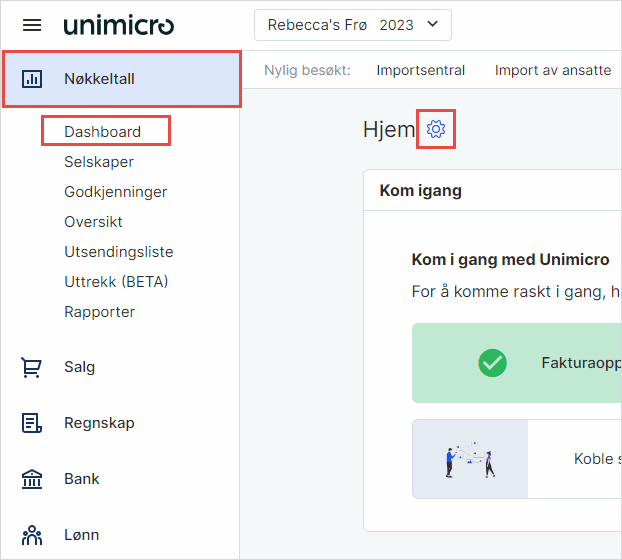Click the Koble card illustration thumbnail

point(470,459)
